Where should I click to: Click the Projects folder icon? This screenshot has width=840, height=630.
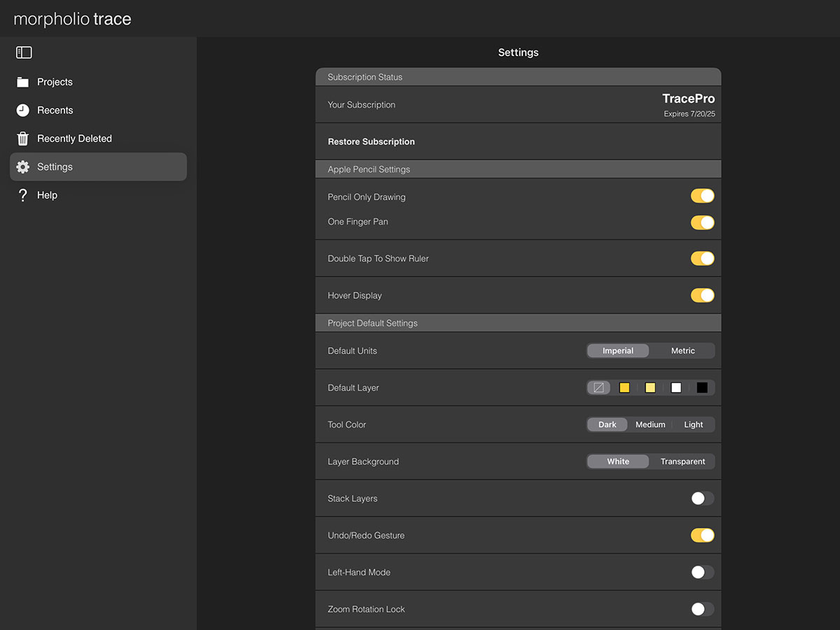[x=23, y=82]
